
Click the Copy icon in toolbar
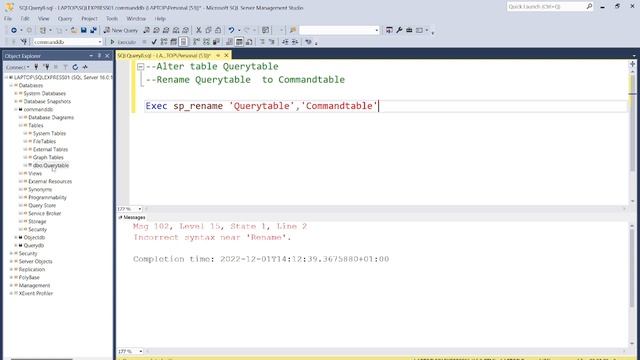208,30
